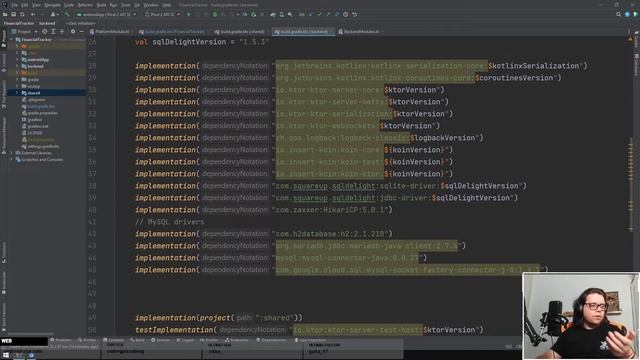Image resolution: width=640 pixels, height=360 pixels.
Task: Click the "// MySQL drivers" comment line
Action: click(x=169, y=222)
